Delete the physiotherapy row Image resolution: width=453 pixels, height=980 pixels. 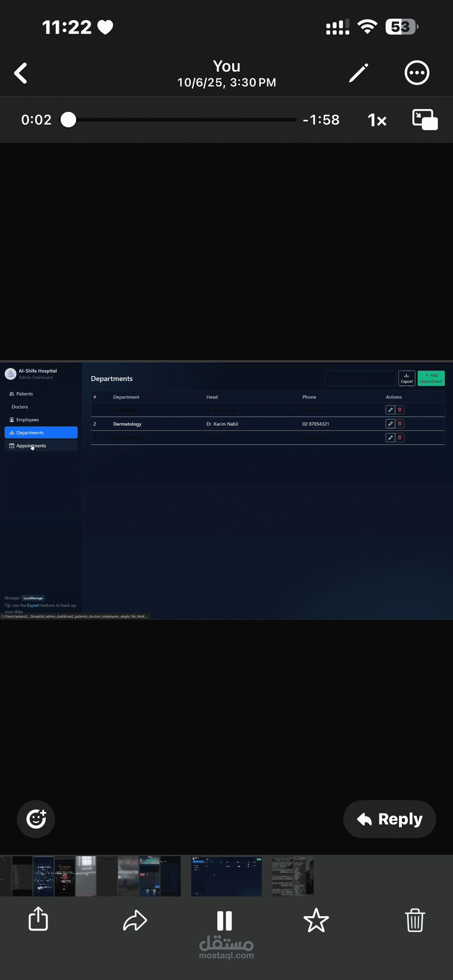click(x=400, y=437)
